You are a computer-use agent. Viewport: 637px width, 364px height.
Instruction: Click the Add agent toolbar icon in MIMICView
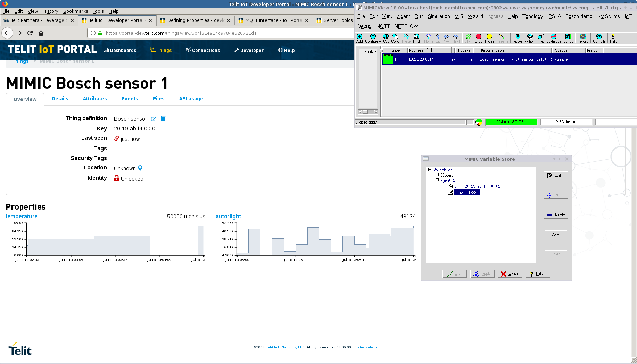(x=359, y=38)
